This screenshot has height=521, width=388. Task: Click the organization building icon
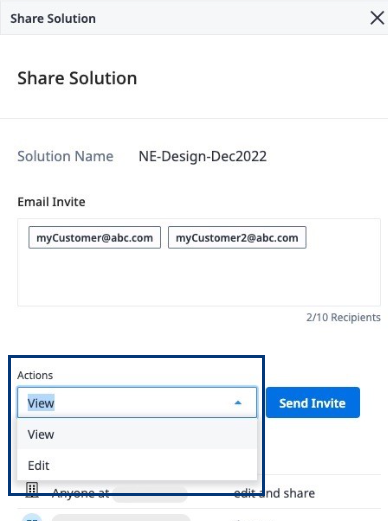pyautogui.click(x=32, y=490)
